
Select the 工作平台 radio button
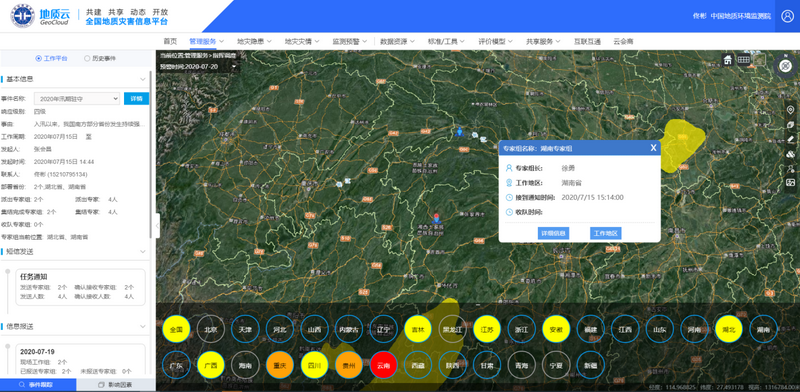coord(38,59)
